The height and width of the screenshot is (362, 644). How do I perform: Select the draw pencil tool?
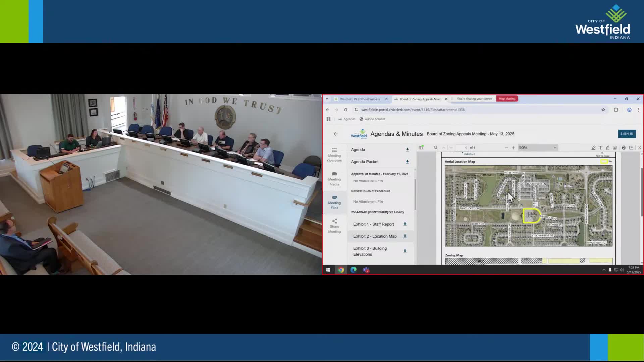click(607, 147)
